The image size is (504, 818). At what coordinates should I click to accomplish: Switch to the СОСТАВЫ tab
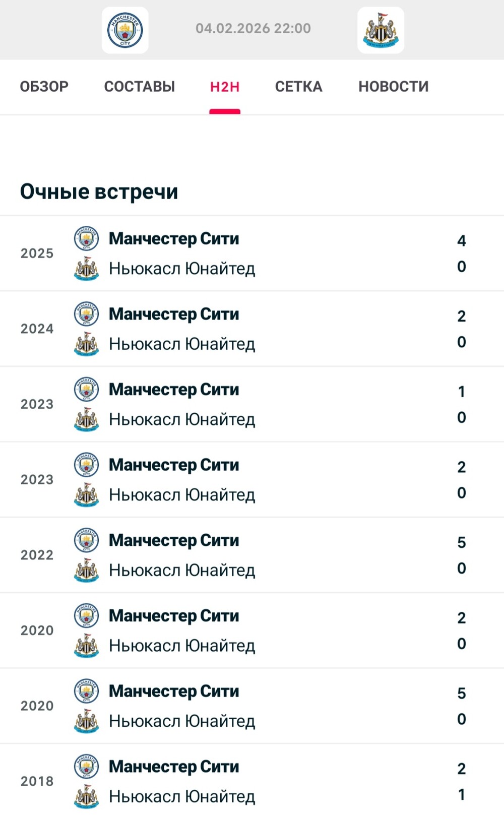click(140, 87)
